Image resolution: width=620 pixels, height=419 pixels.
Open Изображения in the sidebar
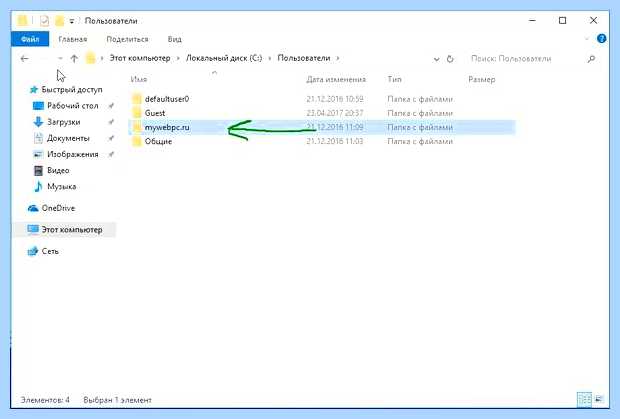(x=72, y=154)
